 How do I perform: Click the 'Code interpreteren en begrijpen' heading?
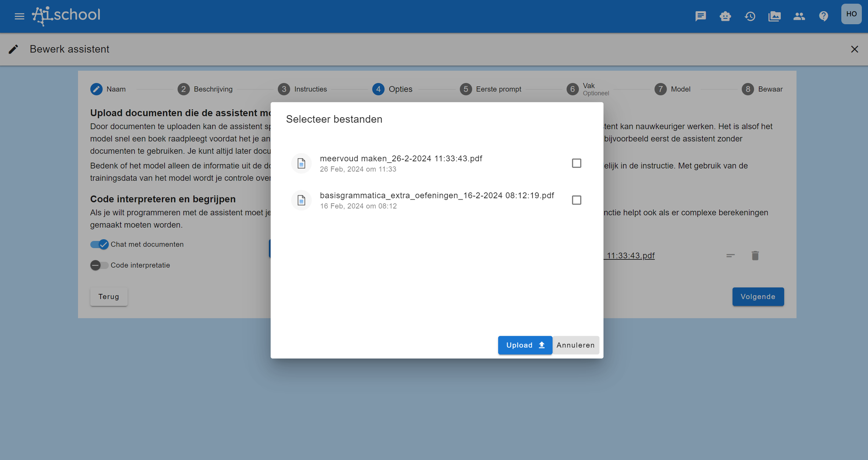click(163, 199)
